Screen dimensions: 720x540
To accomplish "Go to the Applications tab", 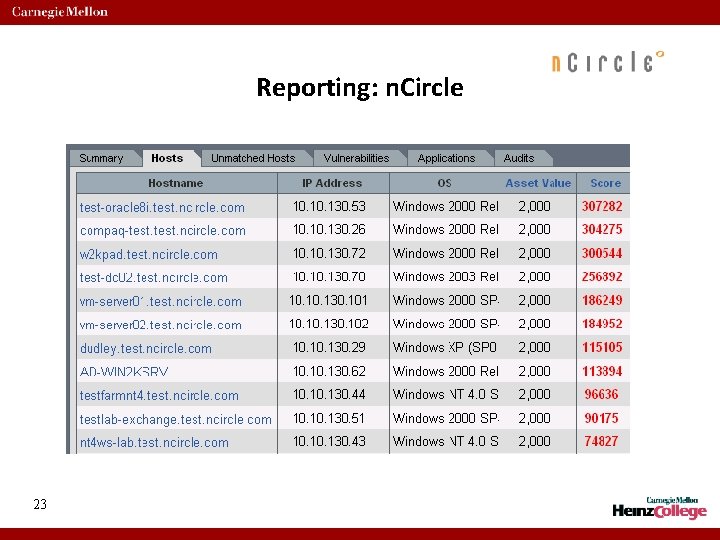I will coord(446,158).
